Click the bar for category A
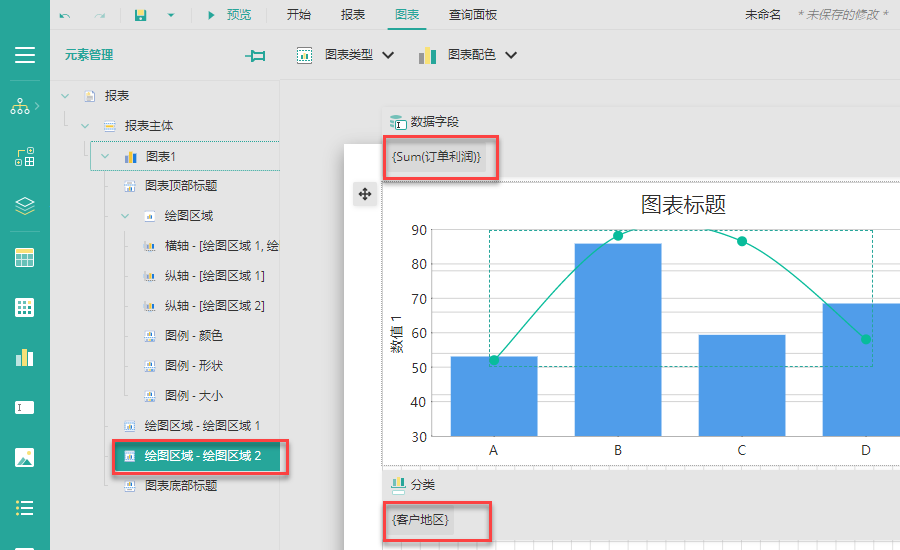The image size is (900, 550). [494, 396]
